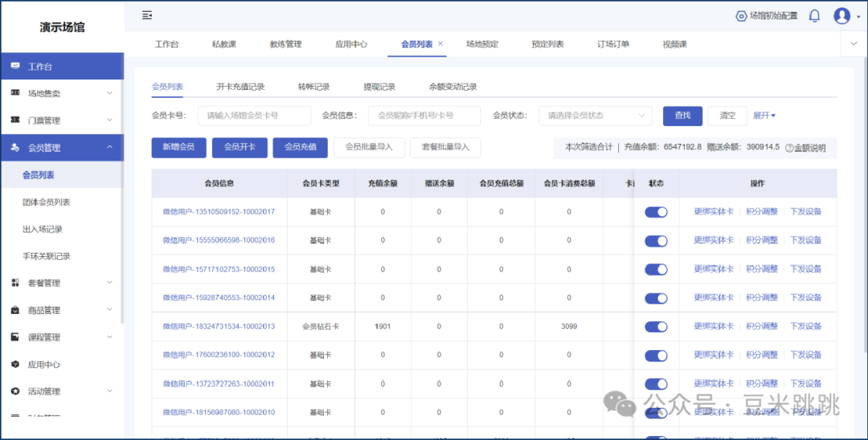Open the user avatar menu
This screenshot has height=440, width=868.
click(842, 15)
